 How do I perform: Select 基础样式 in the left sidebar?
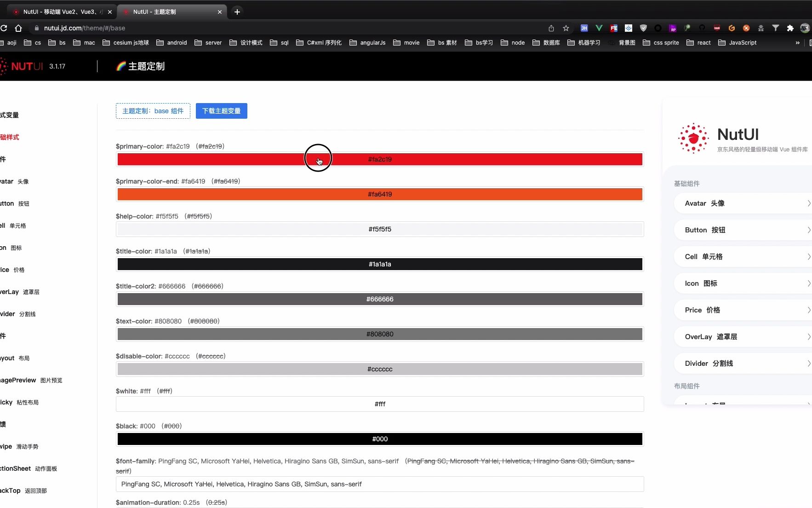click(10, 137)
